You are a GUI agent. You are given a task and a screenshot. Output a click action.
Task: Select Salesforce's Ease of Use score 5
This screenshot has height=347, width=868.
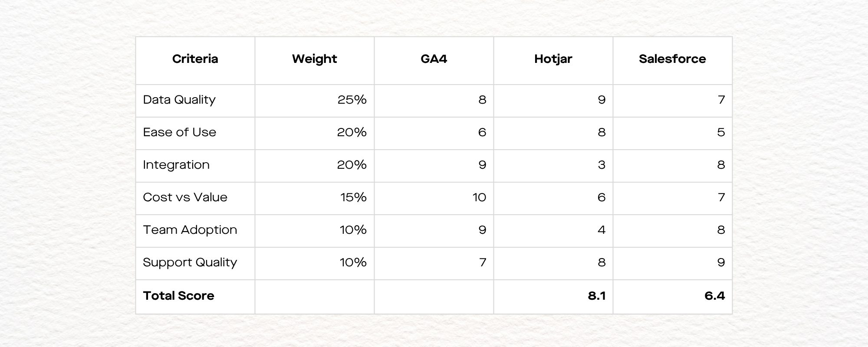(x=720, y=132)
